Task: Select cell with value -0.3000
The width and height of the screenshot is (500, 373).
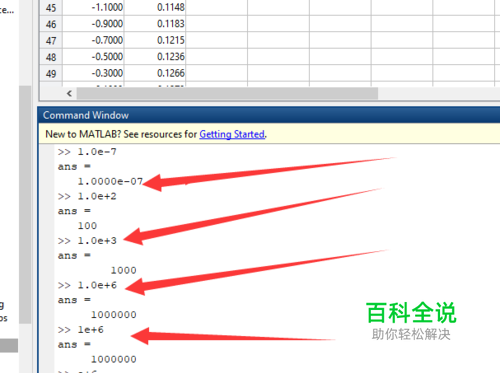Action: 93,73
